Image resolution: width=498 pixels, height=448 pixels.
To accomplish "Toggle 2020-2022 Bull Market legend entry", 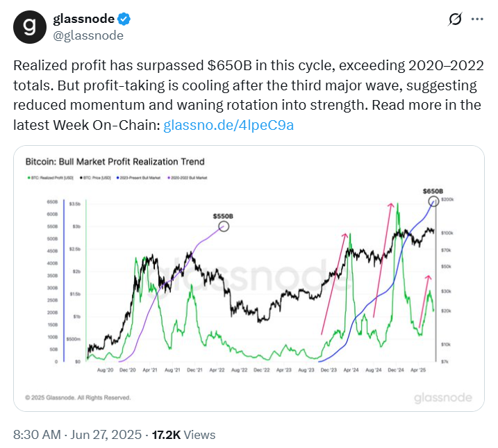I will pos(188,178).
